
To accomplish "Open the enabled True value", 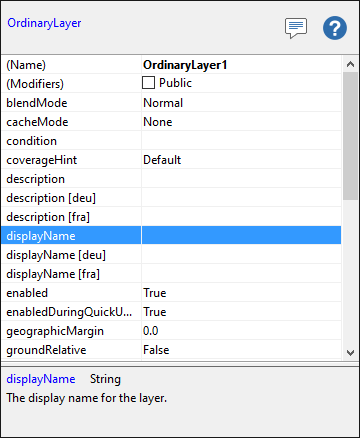I will [x=241, y=293].
